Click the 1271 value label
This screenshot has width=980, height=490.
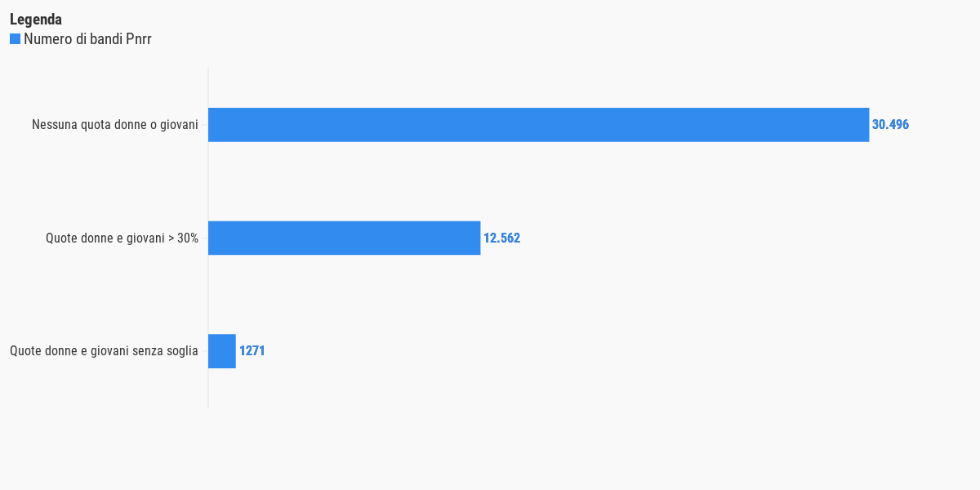[x=252, y=351]
